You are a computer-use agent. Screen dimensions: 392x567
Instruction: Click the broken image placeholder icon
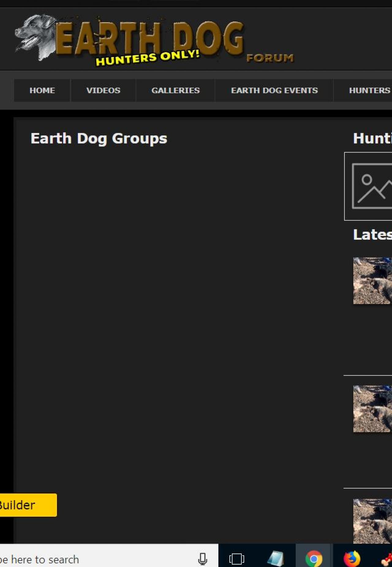coord(372,186)
